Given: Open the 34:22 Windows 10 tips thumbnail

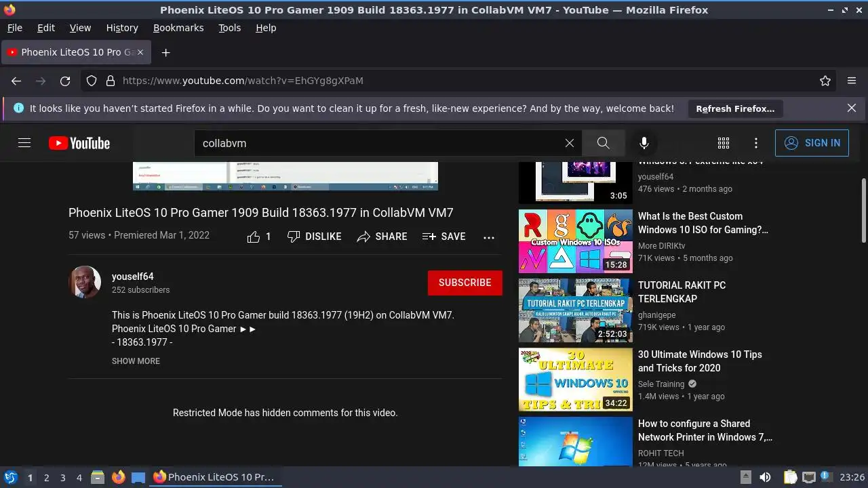Looking at the screenshot, I should [x=576, y=380].
